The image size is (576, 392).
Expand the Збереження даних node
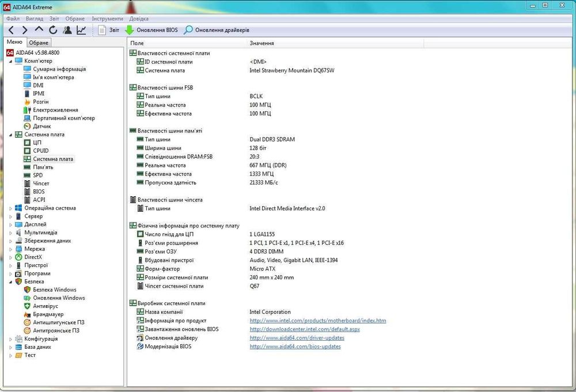(10, 241)
